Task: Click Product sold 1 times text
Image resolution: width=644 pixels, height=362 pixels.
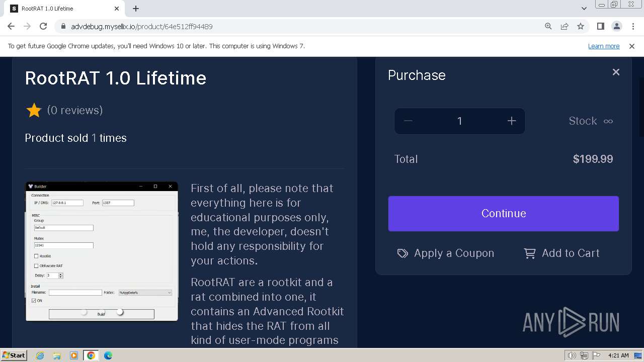Action: [x=75, y=138]
